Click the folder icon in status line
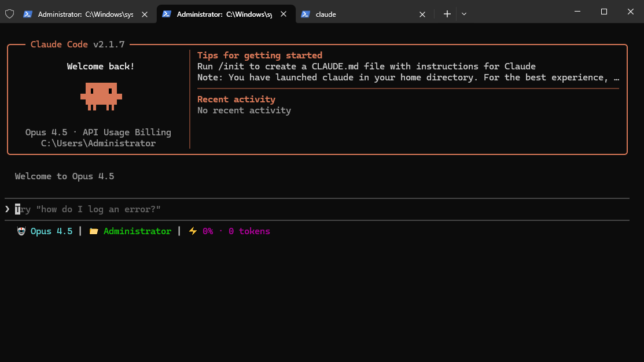The width and height of the screenshot is (644, 362). (94, 231)
